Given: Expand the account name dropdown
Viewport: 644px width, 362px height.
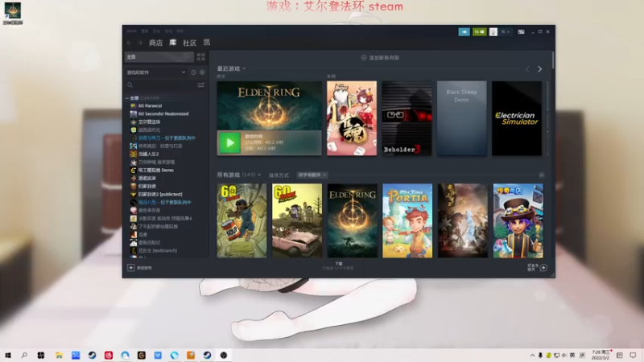Looking at the screenshot, I should point(506,31).
